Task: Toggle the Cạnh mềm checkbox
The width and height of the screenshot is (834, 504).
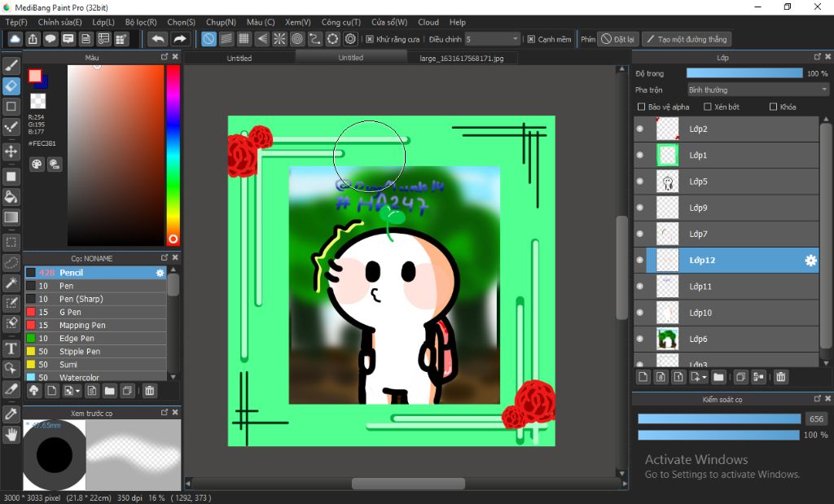Action: (x=531, y=39)
